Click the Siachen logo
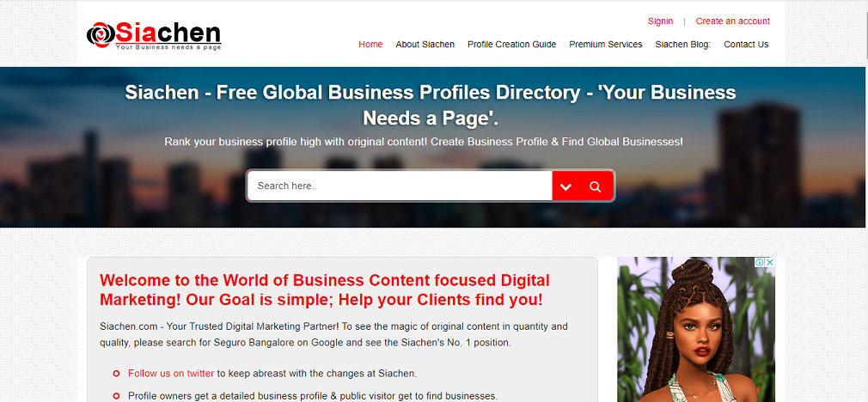This screenshot has width=868, height=402. pyautogui.click(x=154, y=35)
